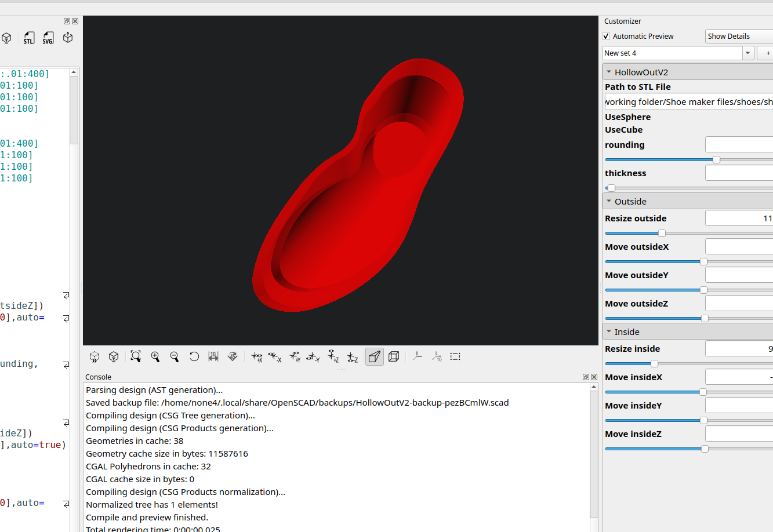The image size is (773, 532).
Task: Click the Render icon in viewport toolbar
Action: [114, 356]
